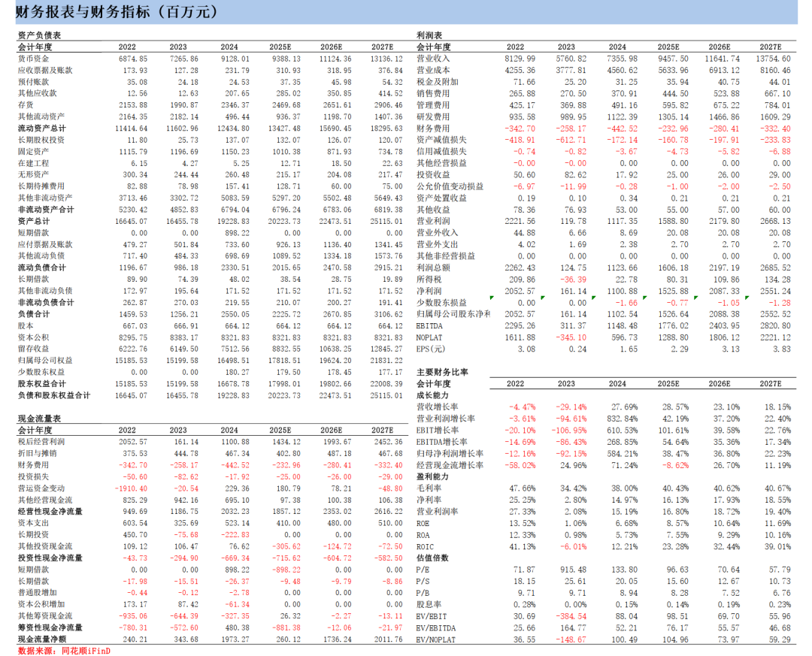Viewport: 812px width, 656px height.
Task: Click the 利润总额 row label
Action: pyautogui.click(x=433, y=268)
